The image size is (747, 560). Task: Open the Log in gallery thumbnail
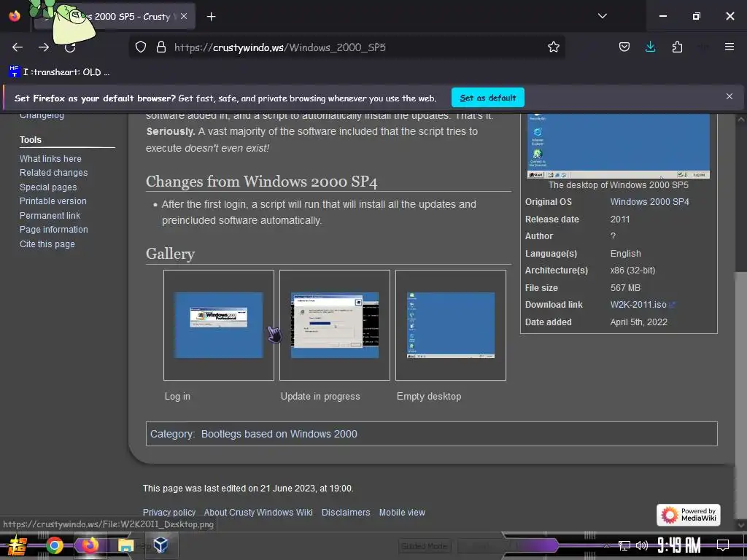[219, 324]
